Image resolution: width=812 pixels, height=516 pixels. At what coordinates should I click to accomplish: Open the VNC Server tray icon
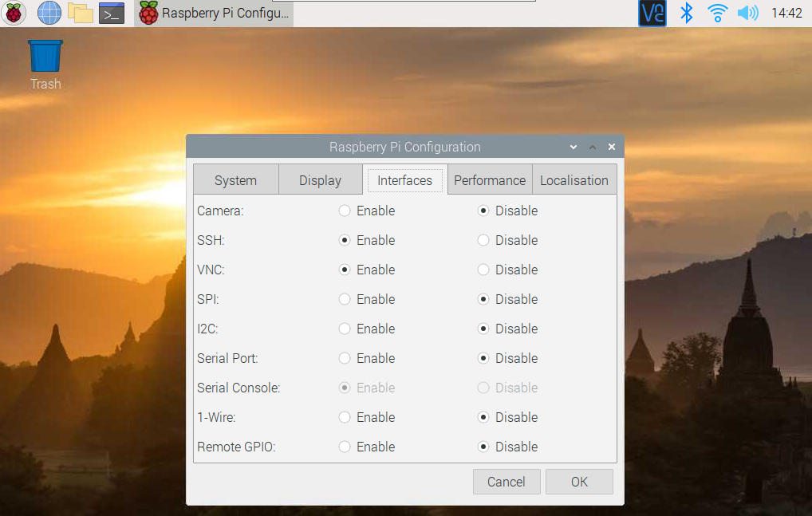652,13
